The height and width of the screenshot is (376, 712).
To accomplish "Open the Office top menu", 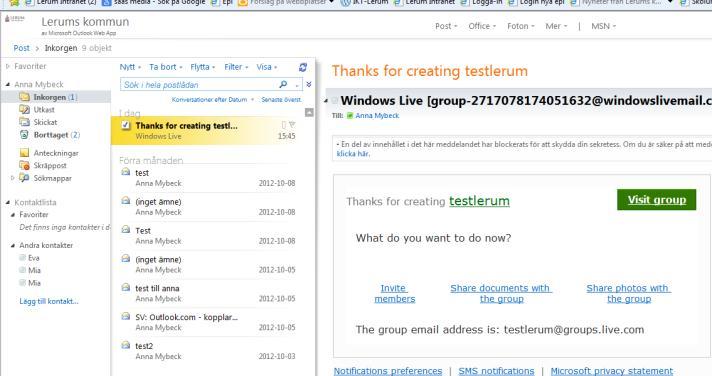I will pos(482,26).
